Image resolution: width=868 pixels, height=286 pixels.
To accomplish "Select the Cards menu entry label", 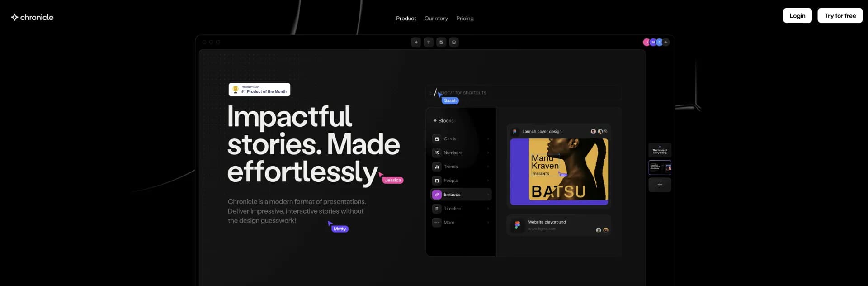I will click(450, 139).
